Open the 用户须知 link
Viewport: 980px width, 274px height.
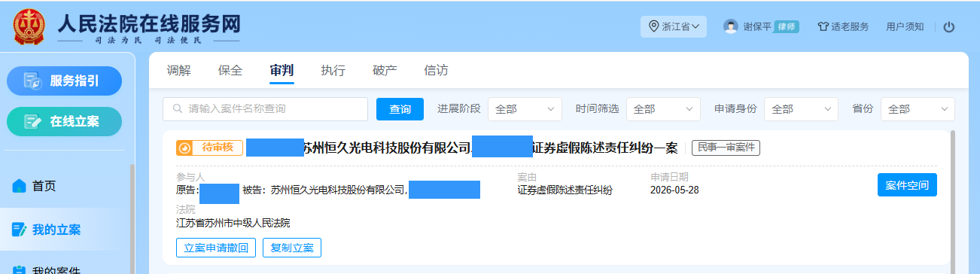(905, 26)
